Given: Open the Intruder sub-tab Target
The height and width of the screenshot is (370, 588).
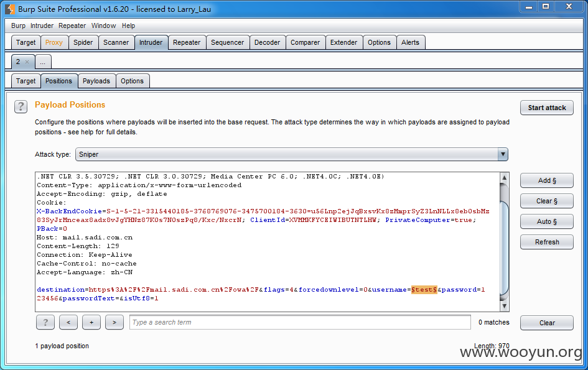Looking at the screenshot, I should coord(26,81).
